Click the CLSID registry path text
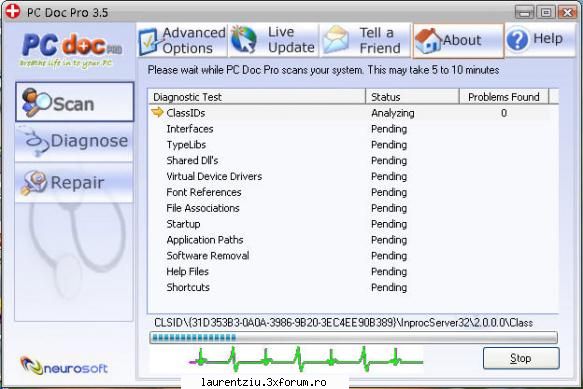Viewport: 583px width, 389px height. pyautogui.click(x=343, y=322)
